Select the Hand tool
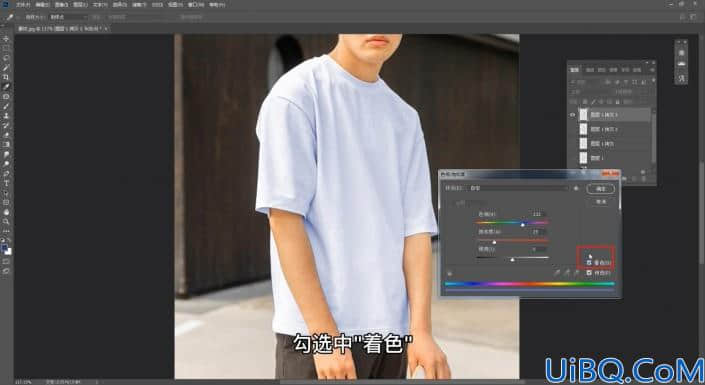Image resolution: width=705 pixels, height=385 pixels. click(x=6, y=212)
